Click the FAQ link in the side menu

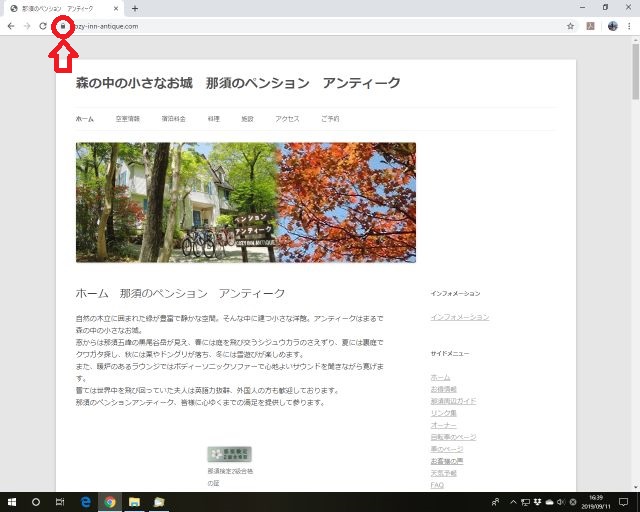pos(436,485)
